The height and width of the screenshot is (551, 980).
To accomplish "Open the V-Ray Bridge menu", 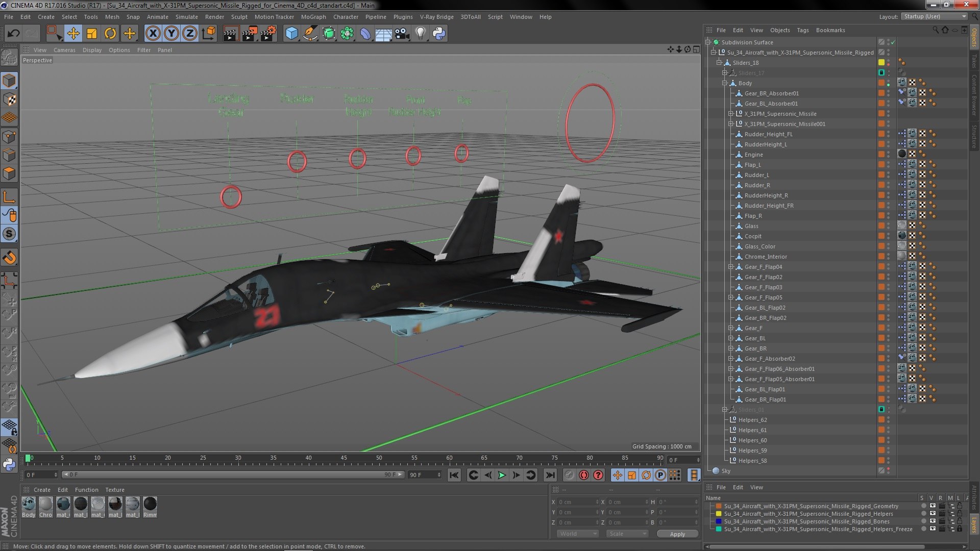I will point(436,17).
